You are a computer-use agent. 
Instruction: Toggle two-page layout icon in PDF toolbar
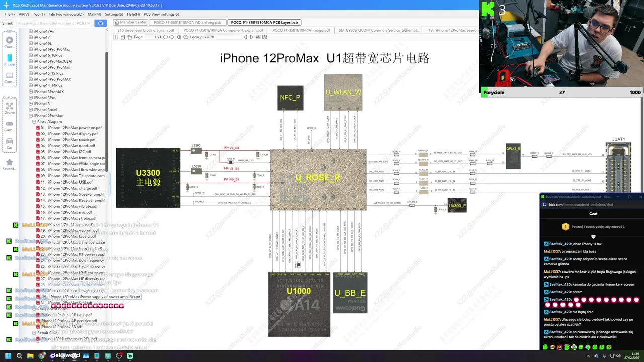[x=115, y=37]
